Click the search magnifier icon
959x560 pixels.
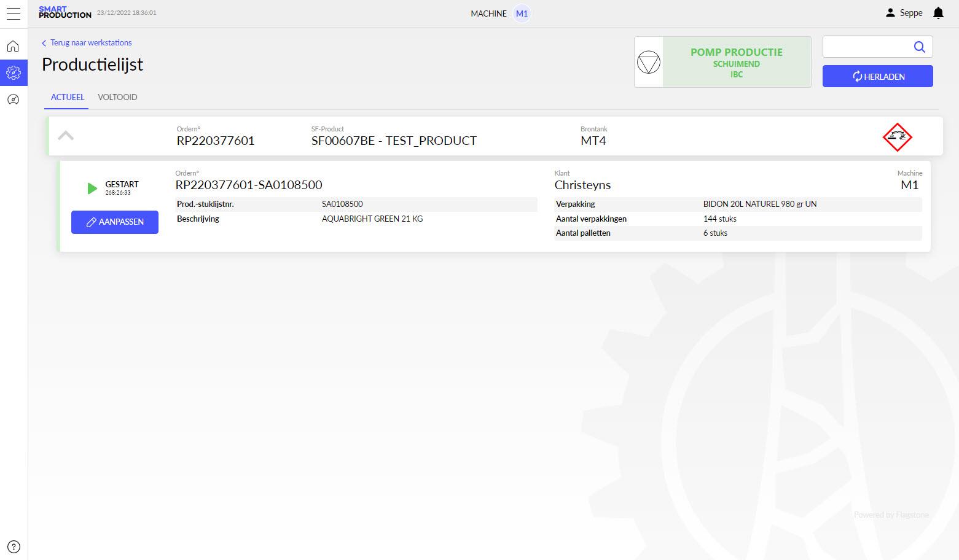[919, 47]
